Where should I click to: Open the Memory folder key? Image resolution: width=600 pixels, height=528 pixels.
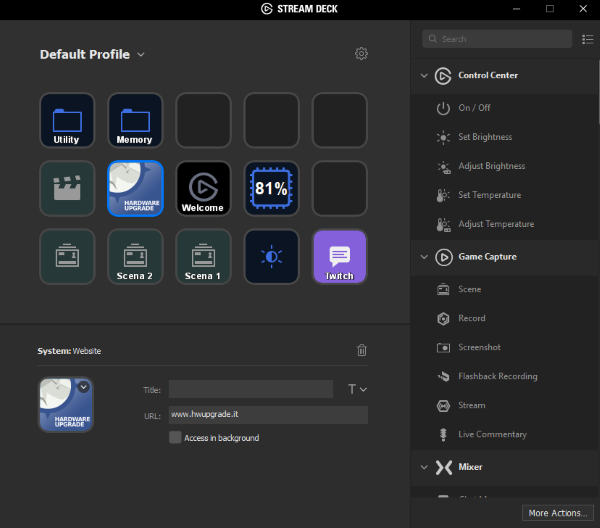(135, 120)
